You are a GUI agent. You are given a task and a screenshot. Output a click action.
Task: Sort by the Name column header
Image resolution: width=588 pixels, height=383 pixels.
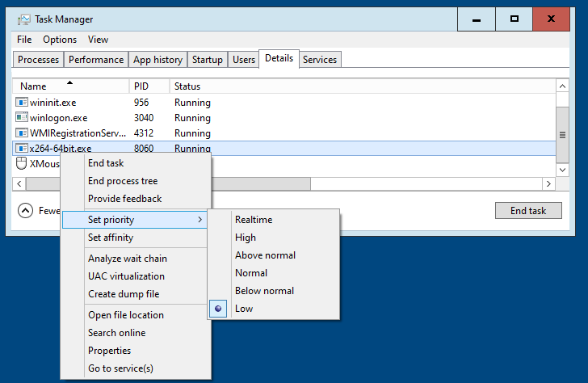coord(34,86)
